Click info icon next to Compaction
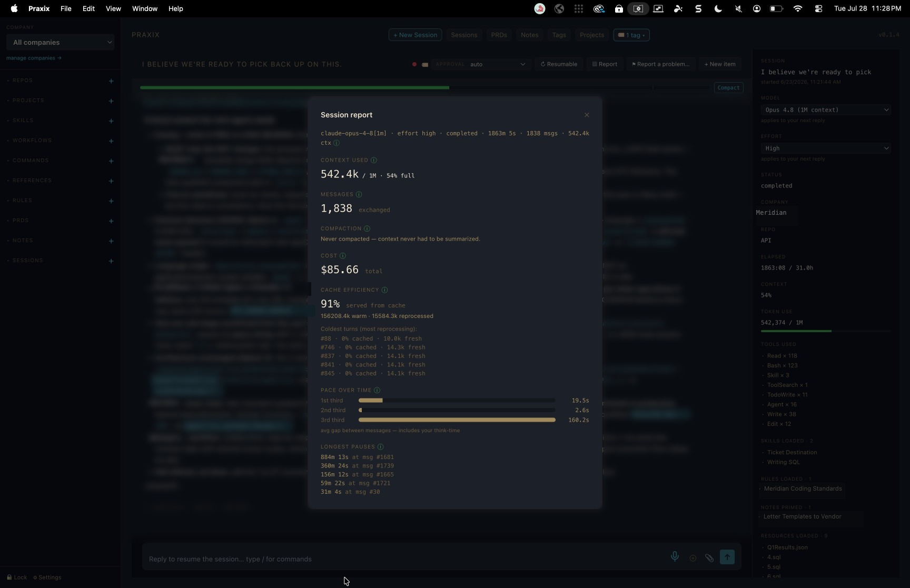 [367, 228]
